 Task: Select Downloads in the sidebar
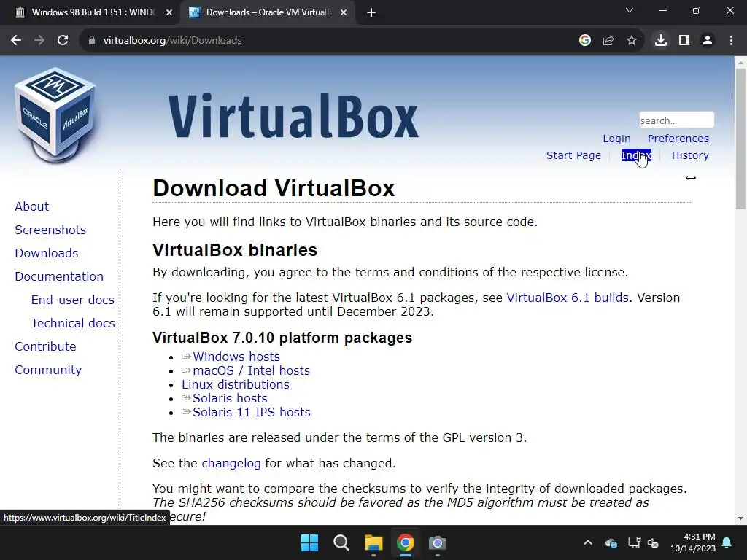[x=47, y=253]
